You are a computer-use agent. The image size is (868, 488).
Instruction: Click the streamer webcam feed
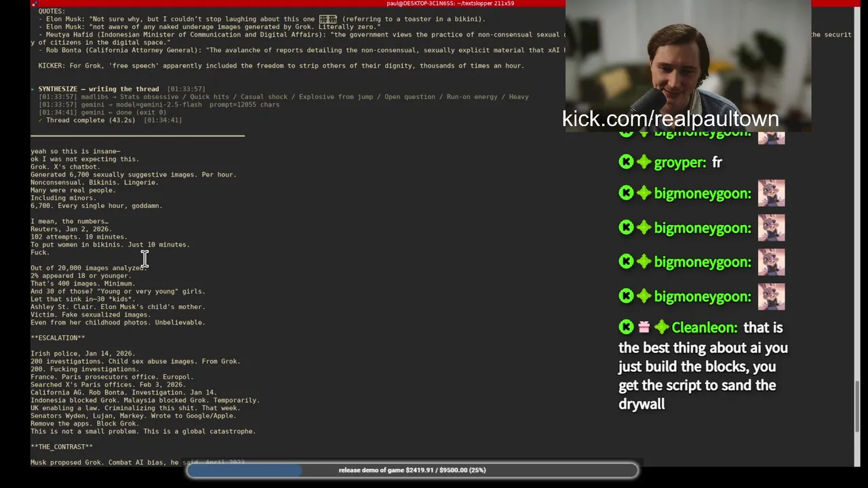(x=688, y=66)
